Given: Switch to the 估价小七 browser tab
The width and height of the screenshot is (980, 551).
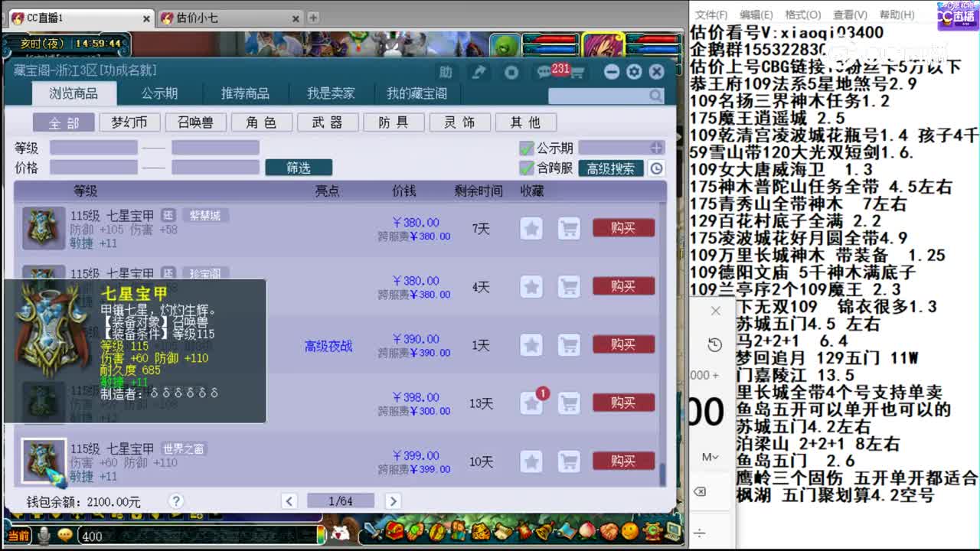Looking at the screenshot, I should pos(230,18).
